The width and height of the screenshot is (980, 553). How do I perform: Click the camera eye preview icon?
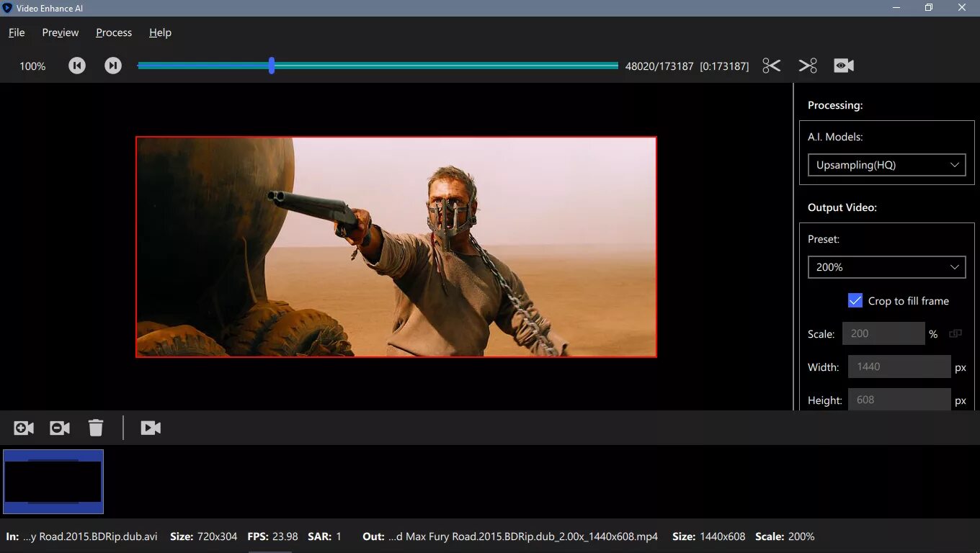pyautogui.click(x=844, y=66)
